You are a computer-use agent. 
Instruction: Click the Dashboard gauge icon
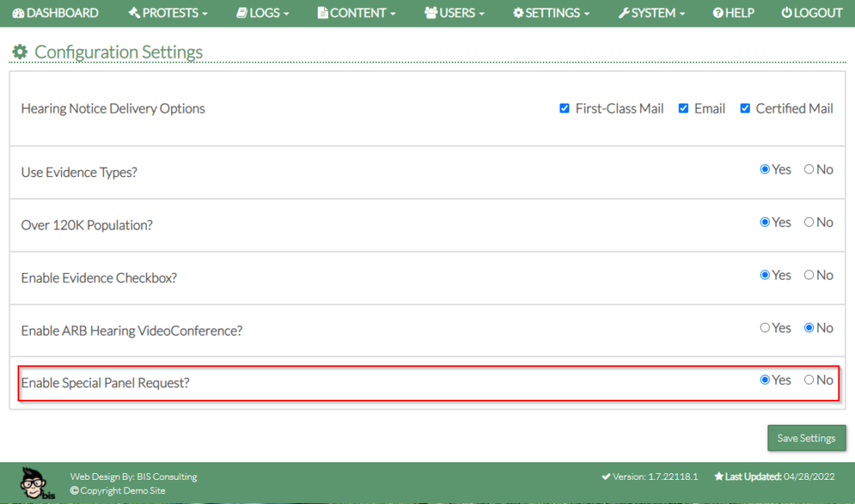[18, 13]
